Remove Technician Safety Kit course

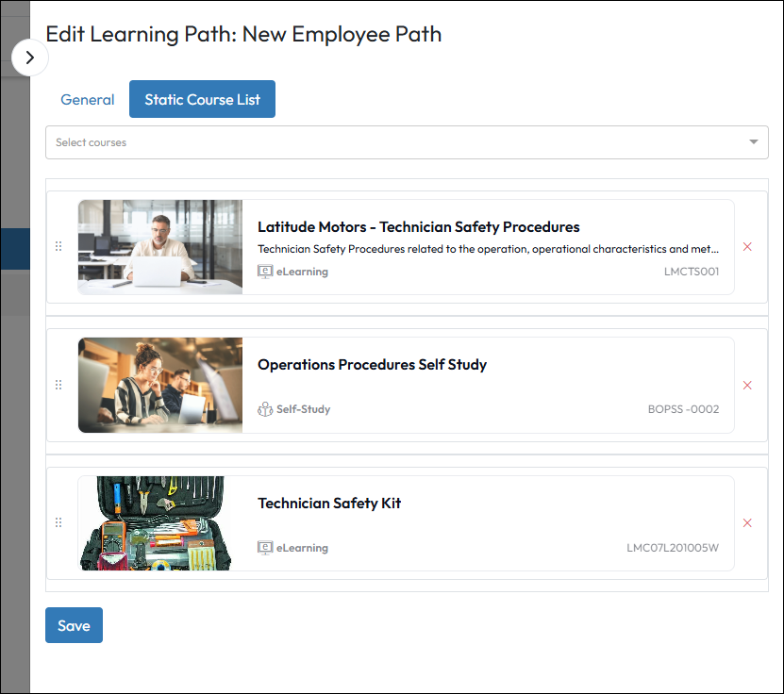point(747,523)
